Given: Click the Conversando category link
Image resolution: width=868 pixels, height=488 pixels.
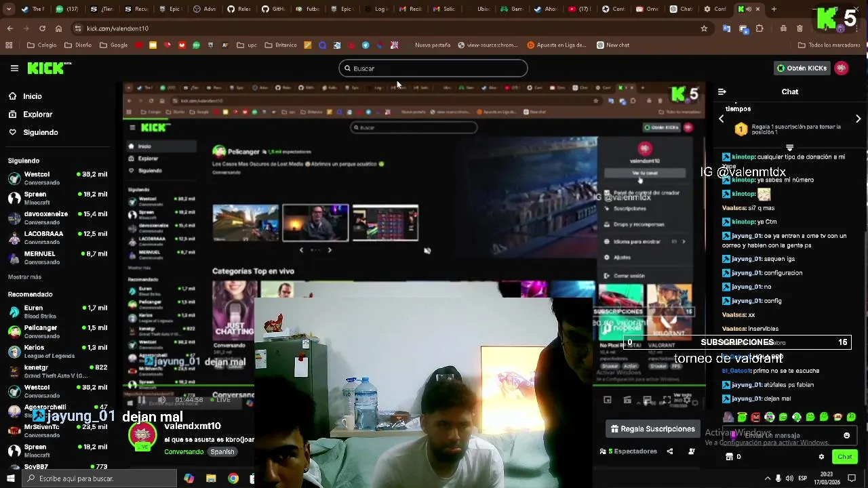Looking at the screenshot, I should (x=184, y=452).
